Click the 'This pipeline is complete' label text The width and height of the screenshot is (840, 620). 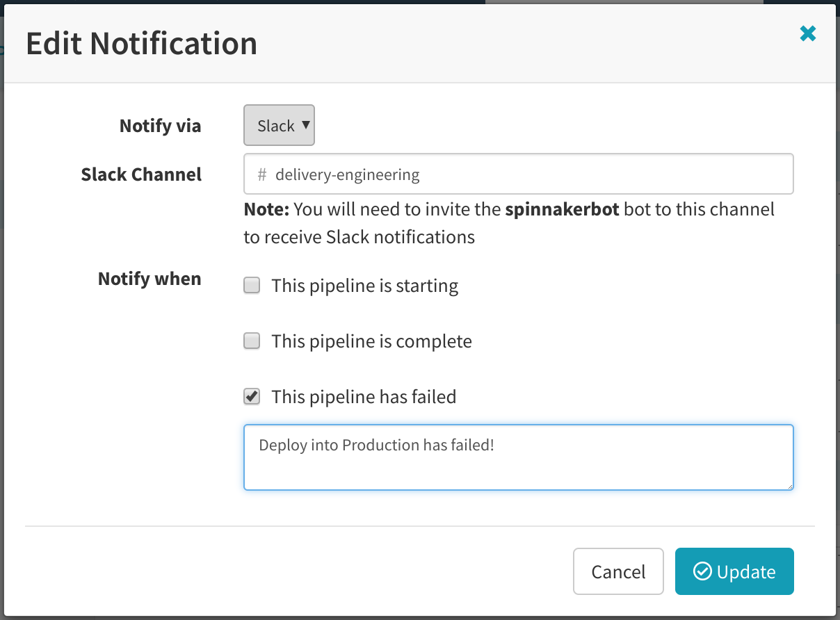[x=371, y=342]
